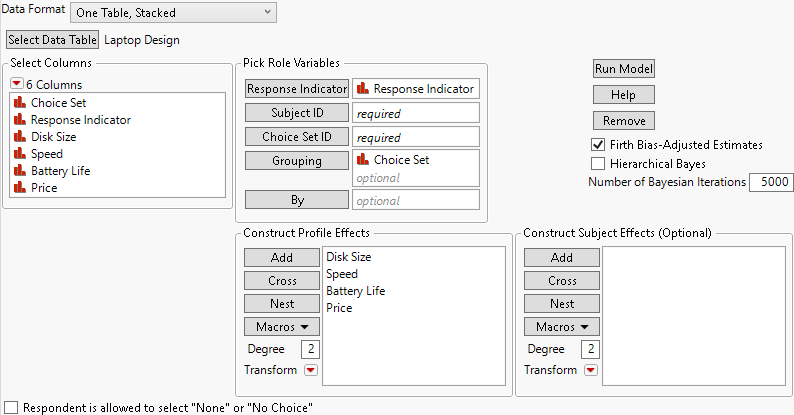Click the Select Data Table button

[53, 40]
